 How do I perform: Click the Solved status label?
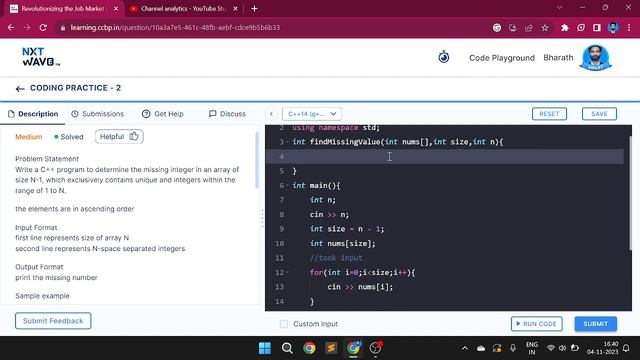pyautogui.click(x=69, y=137)
